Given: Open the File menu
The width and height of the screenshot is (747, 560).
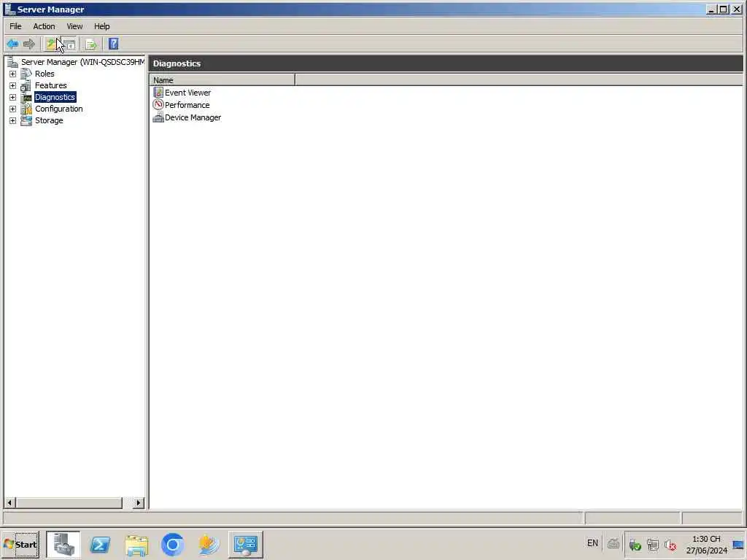Looking at the screenshot, I should point(15,26).
